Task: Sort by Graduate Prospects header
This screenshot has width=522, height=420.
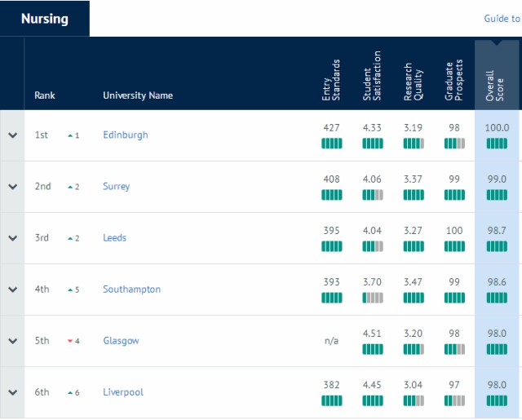Action: tap(453, 80)
